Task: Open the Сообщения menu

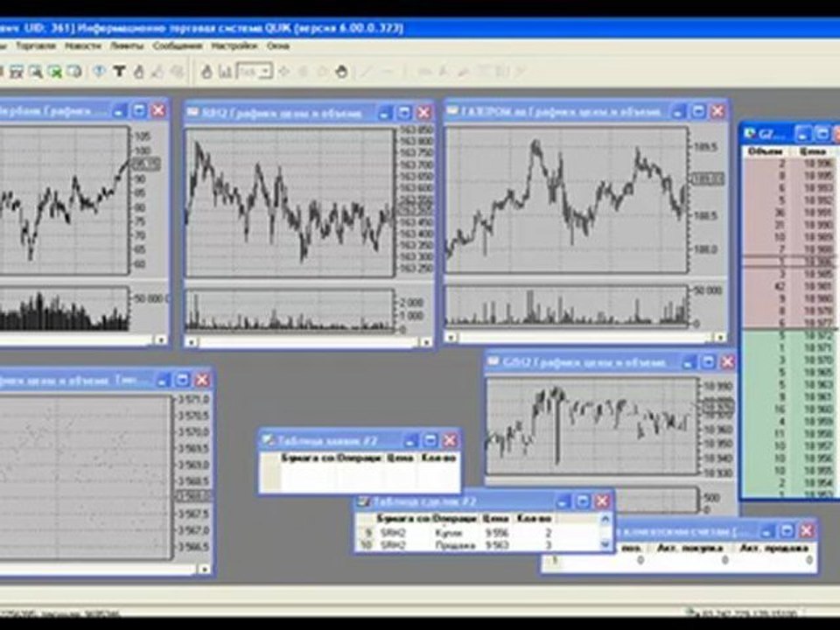Action: click(178, 46)
